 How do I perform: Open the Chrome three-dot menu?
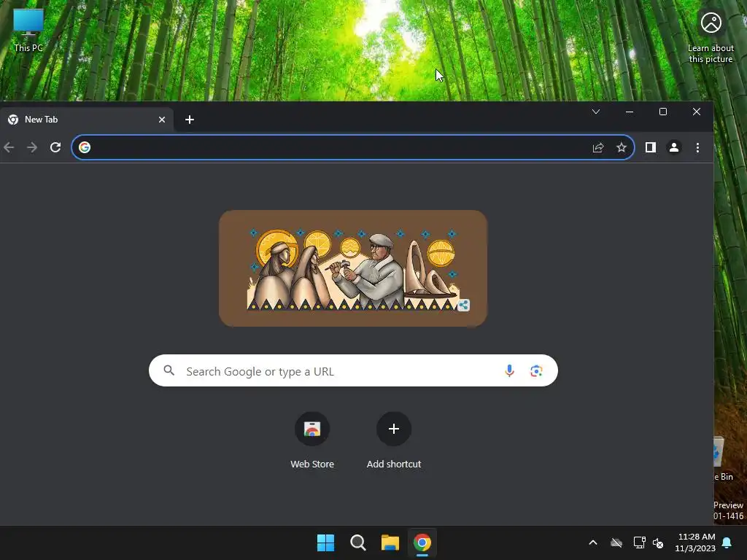click(x=697, y=147)
